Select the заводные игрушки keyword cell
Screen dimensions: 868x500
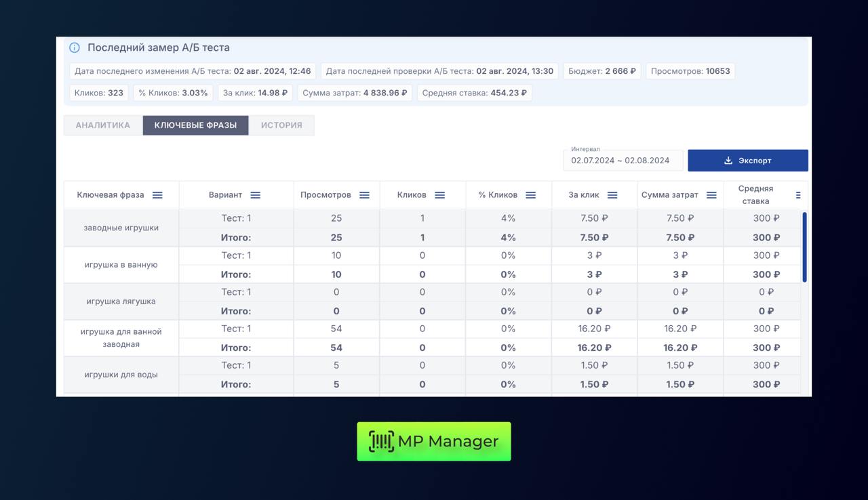point(121,228)
